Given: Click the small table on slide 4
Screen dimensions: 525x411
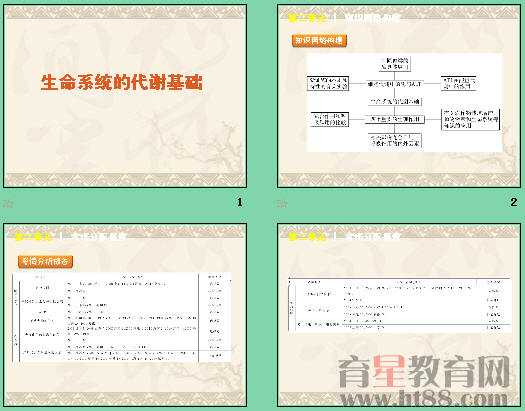Looking at the screenshot, I should point(400,304).
